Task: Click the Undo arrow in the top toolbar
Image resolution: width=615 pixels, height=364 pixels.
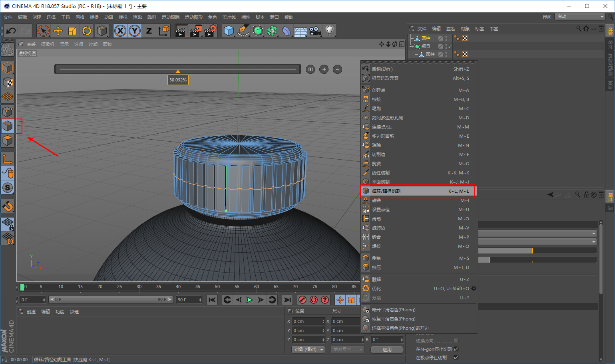Action: click(11, 31)
